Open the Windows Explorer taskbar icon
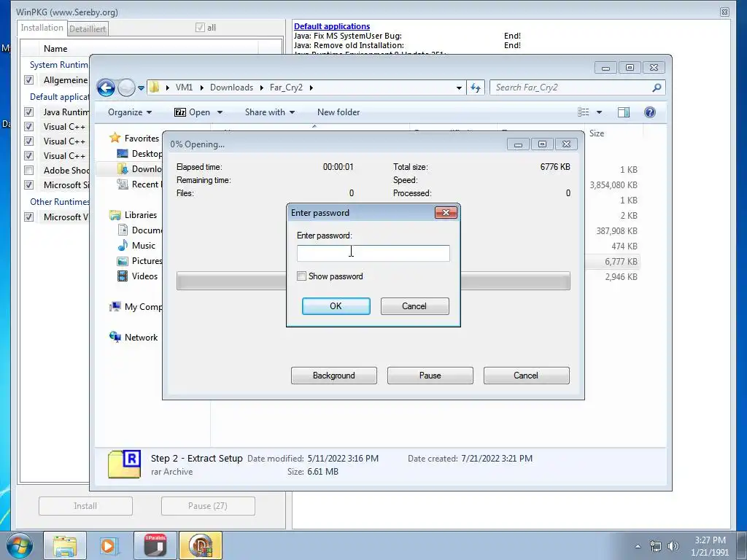Image resolution: width=747 pixels, height=560 pixels. [x=65, y=545]
